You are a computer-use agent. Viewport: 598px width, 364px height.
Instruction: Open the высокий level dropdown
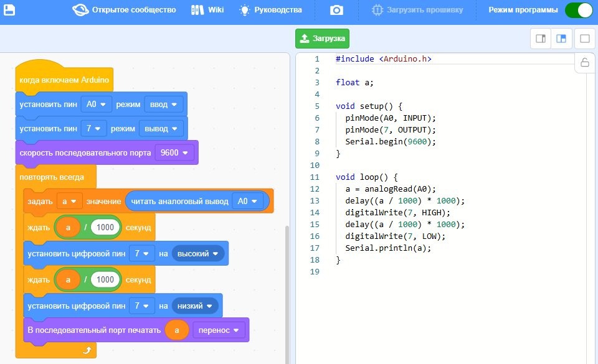click(x=198, y=254)
